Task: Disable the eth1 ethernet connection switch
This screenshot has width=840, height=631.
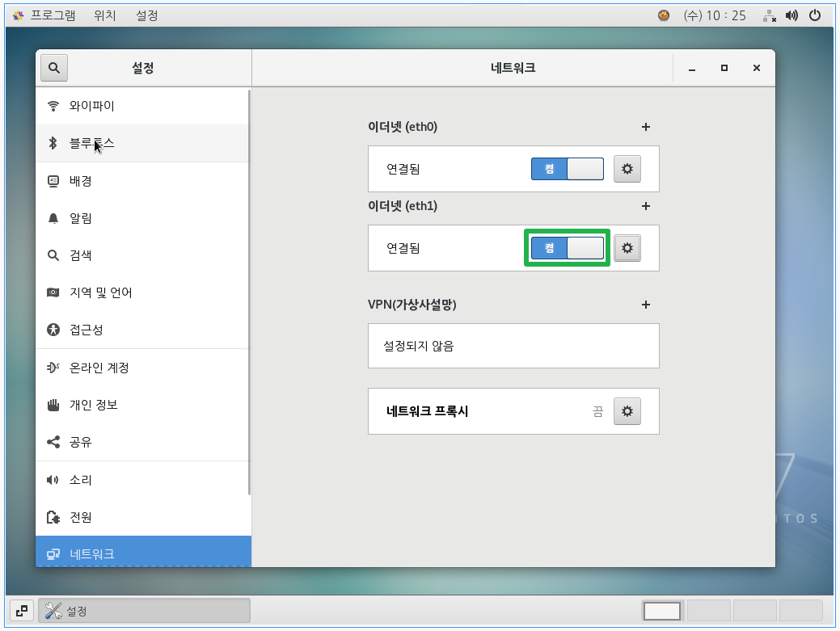Action: [x=567, y=248]
